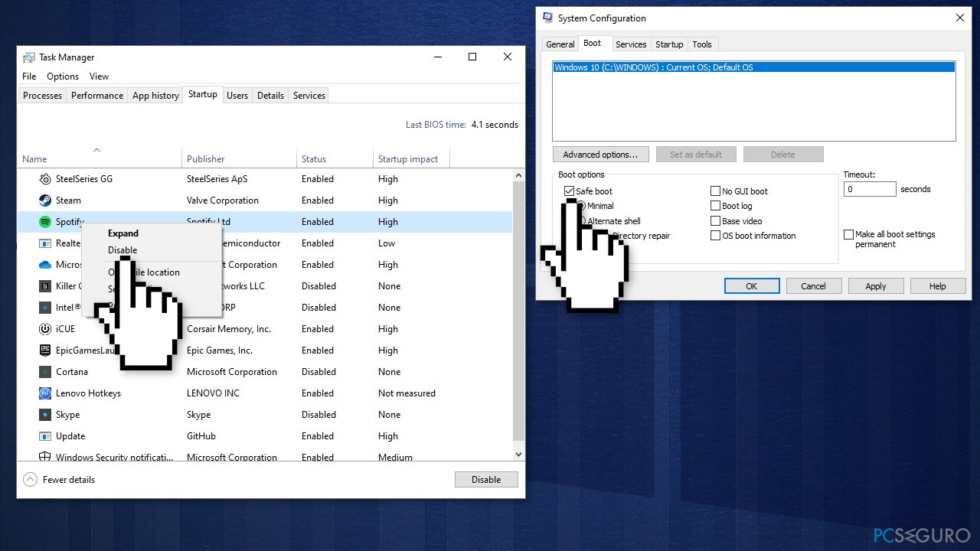The width and height of the screenshot is (980, 551).
Task: Click the Timeout seconds input field
Action: tap(869, 189)
